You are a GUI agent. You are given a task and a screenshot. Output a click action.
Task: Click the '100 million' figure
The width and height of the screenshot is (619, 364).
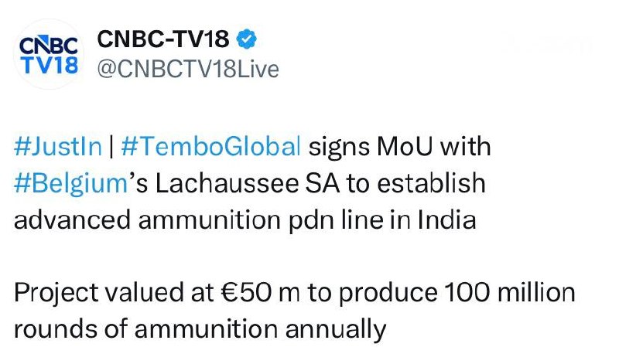(x=510, y=293)
